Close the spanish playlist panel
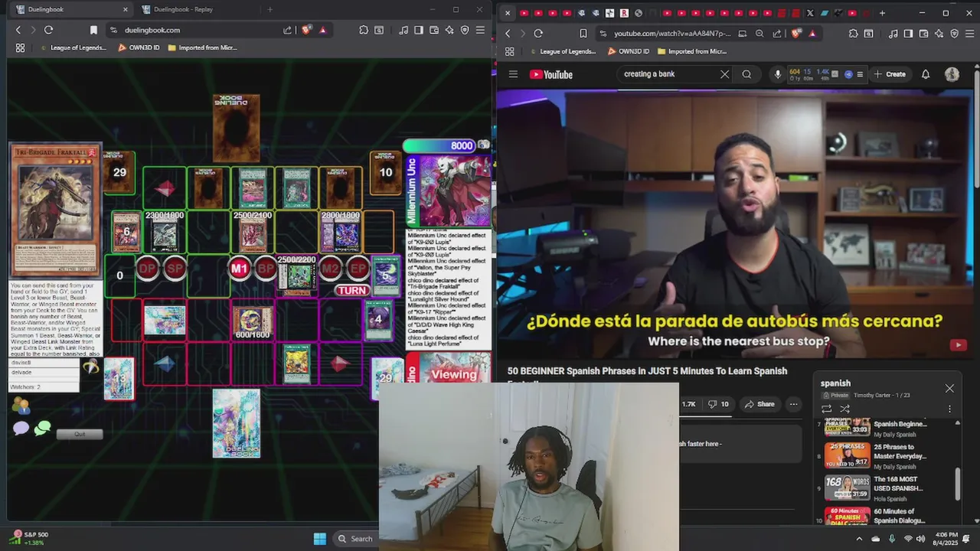Viewport: 980px width, 551px height. pyautogui.click(x=949, y=388)
